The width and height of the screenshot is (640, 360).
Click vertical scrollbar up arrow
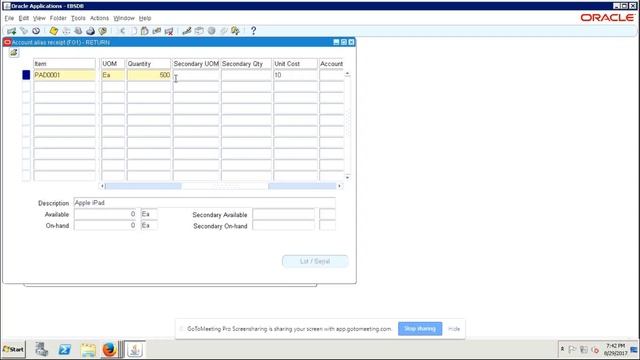347,73
